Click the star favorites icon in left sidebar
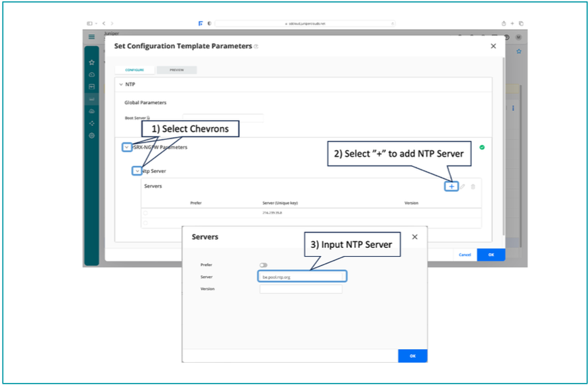 click(91, 62)
